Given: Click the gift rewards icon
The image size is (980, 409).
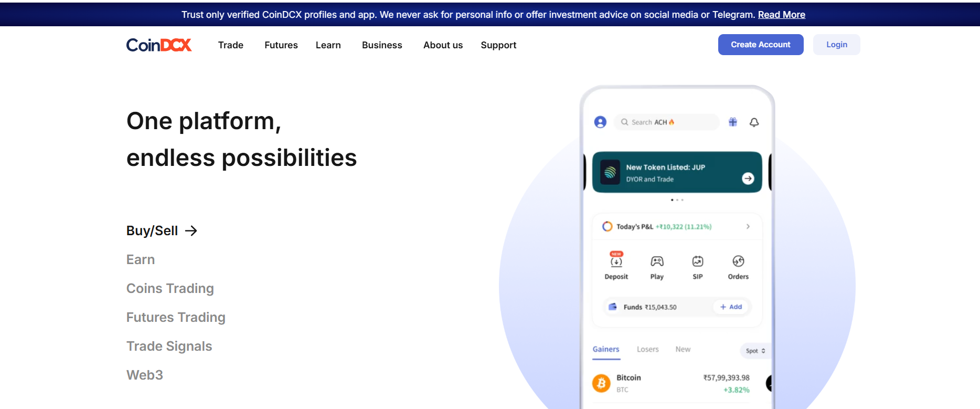Looking at the screenshot, I should (x=733, y=122).
